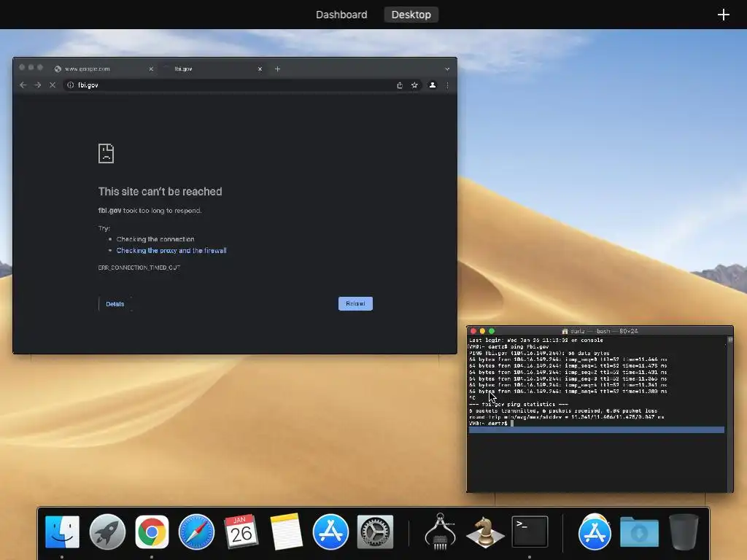
Task: Open System Preferences gear in dock
Action: tap(375, 532)
